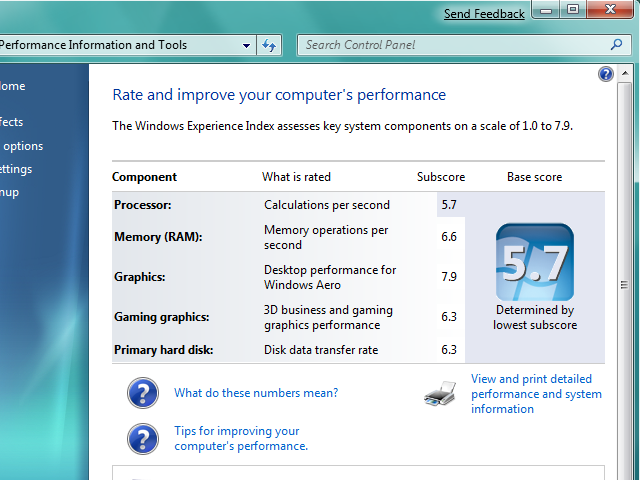The width and height of the screenshot is (640, 480).
Task: Select the Memory (RAM) subscore 6.6
Action: pos(449,237)
